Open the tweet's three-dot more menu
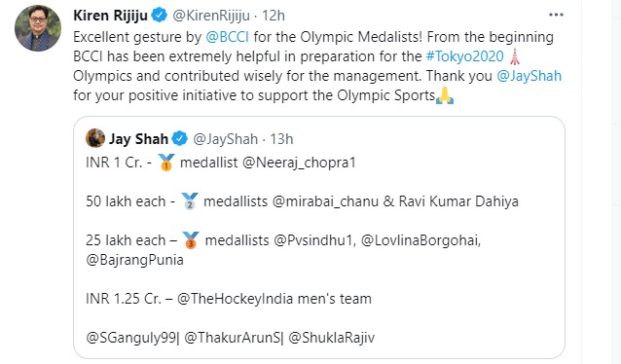 click(556, 15)
